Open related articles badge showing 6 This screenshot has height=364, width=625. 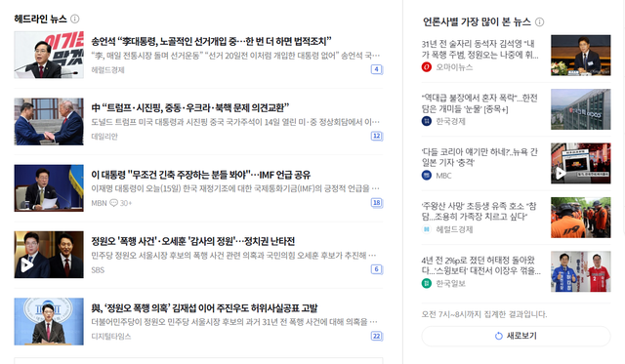click(376, 269)
